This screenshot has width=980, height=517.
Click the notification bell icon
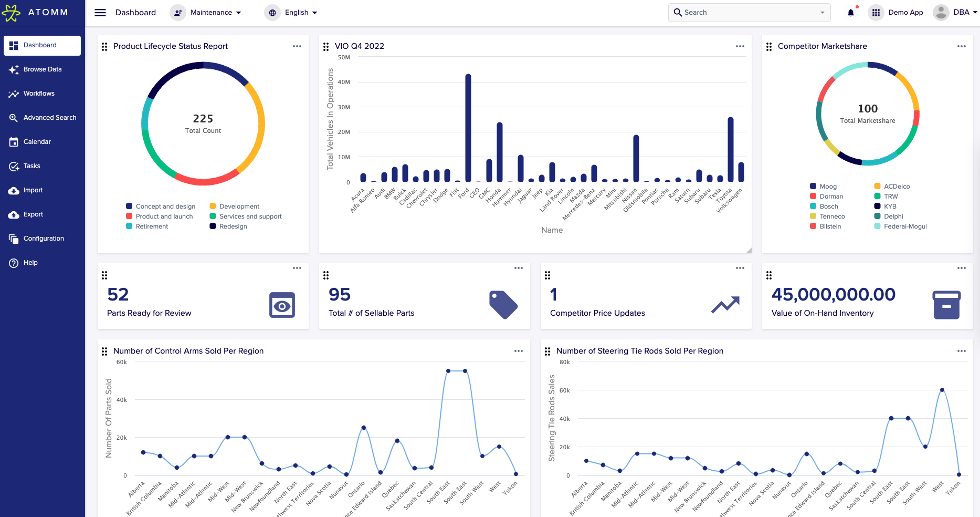click(x=851, y=12)
